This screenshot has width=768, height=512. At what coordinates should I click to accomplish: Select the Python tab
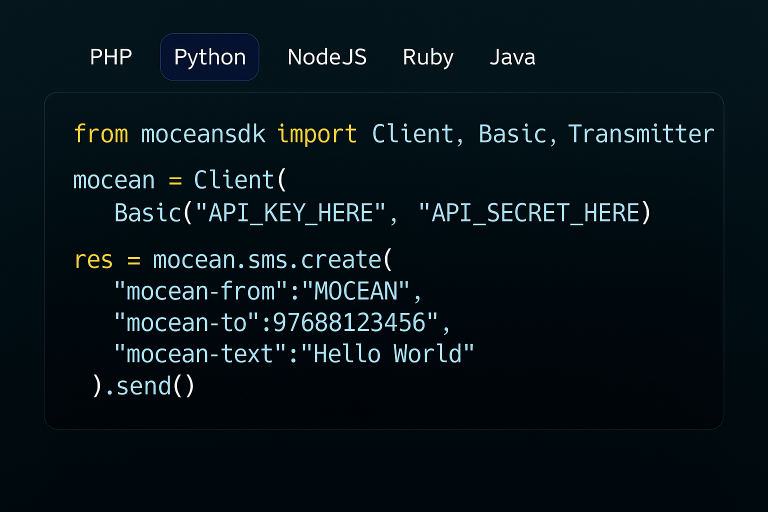point(210,57)
